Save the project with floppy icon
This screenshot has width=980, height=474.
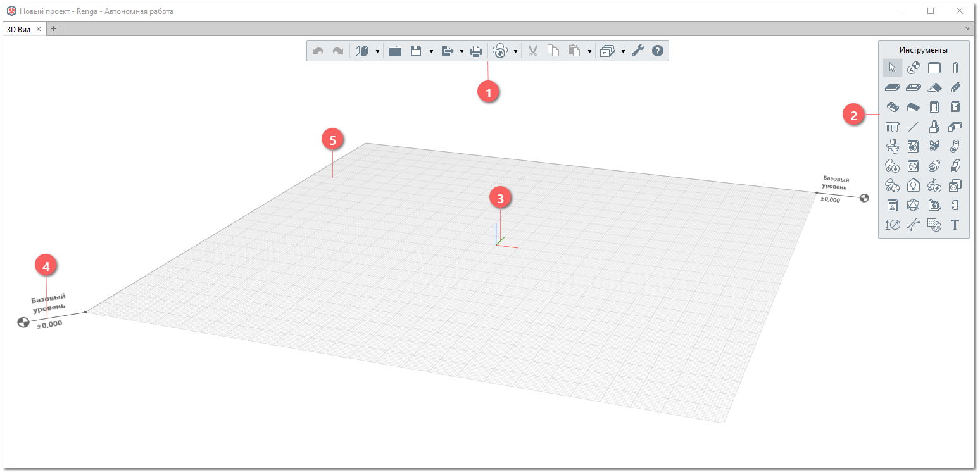pos(416,51)
